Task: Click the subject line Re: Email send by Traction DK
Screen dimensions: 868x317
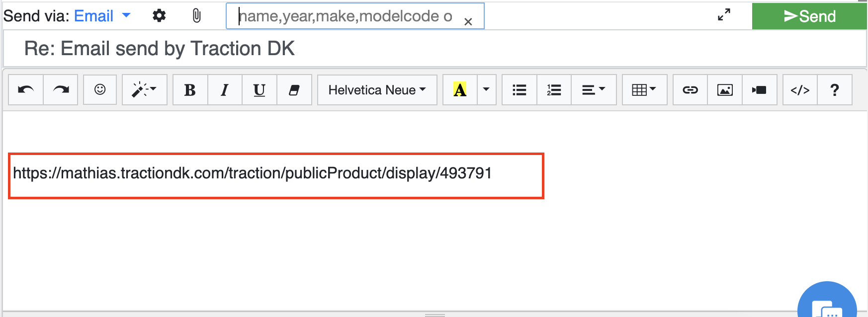Action: click(159, 49)
